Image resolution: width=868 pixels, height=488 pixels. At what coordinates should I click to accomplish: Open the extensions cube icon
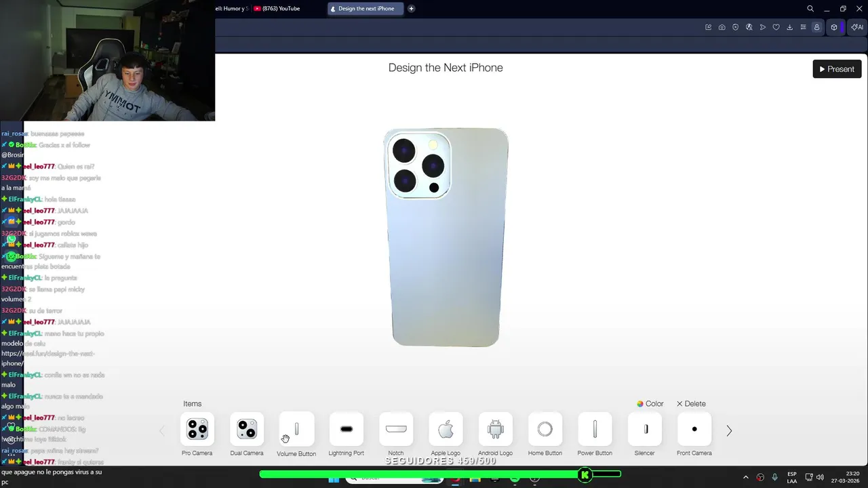[x=834, y=27]
